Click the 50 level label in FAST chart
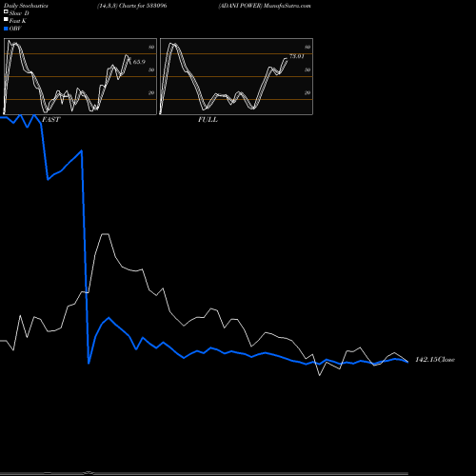Screen dimensions: 476x476 click(x=151, y=69)
